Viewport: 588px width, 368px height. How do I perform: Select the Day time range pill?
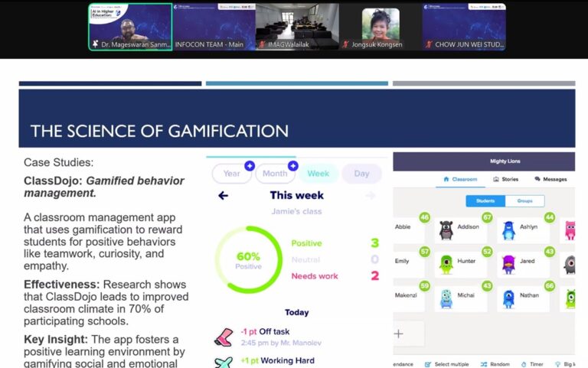(361, 174)
